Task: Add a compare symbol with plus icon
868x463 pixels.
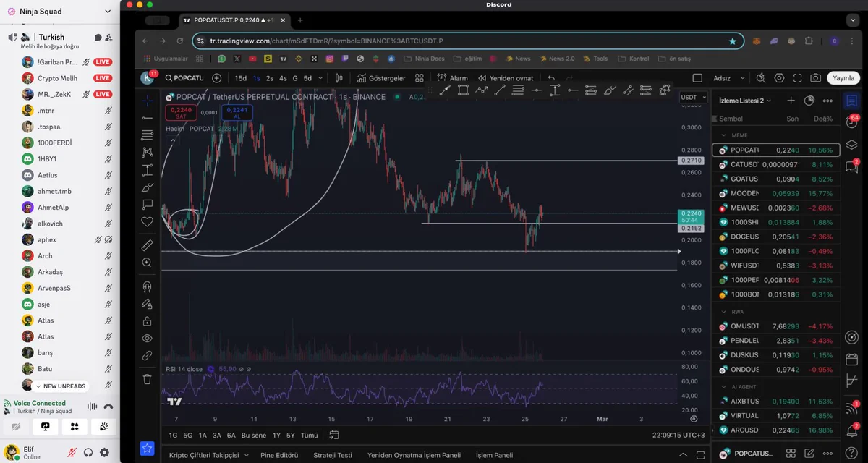Action: click(216, 78)
